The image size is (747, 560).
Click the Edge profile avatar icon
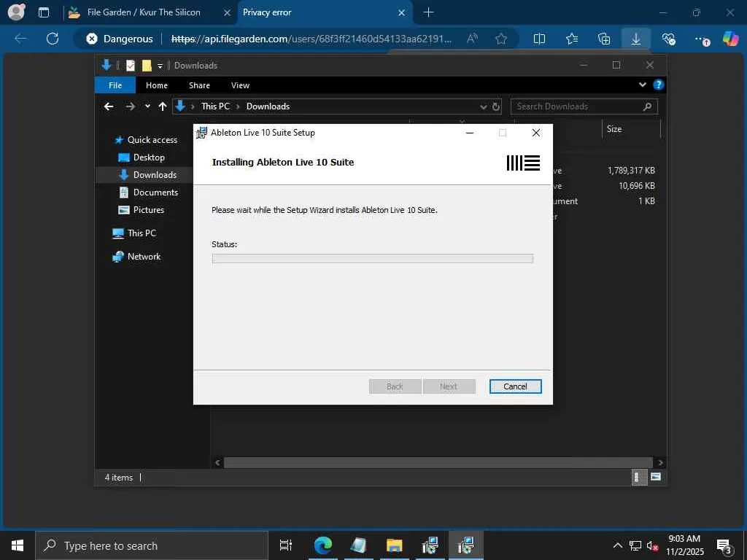coord(16,12)
